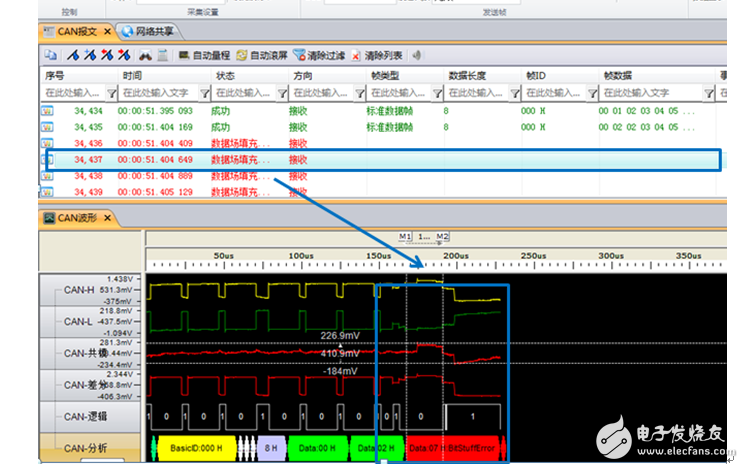Select error row 34,437
This screenshot has width=744, height=468.
[x=382, y=160]
